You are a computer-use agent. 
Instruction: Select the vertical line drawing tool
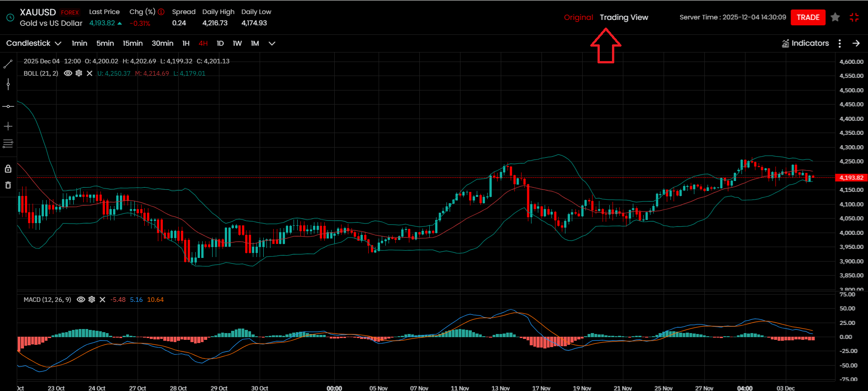click(8, 84)
